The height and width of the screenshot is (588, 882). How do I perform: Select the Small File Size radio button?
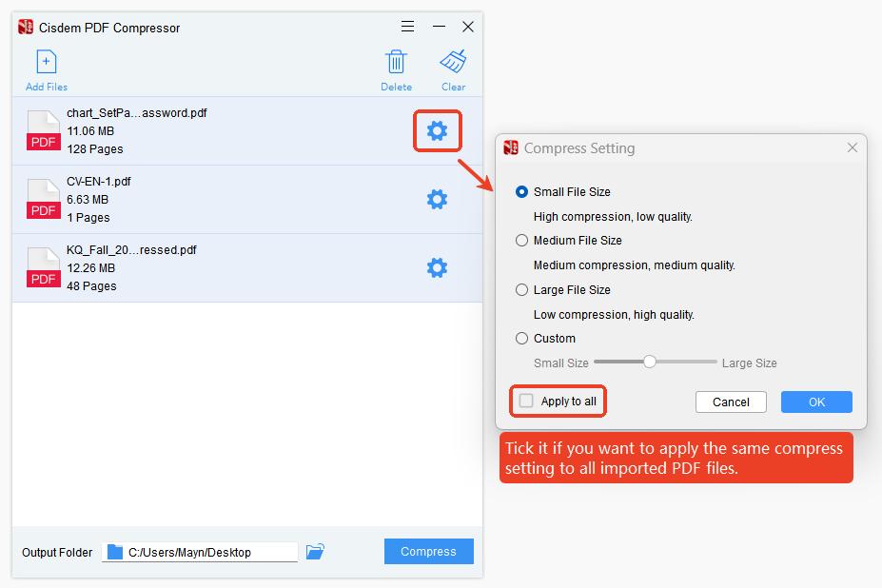[x=521, y=191]
